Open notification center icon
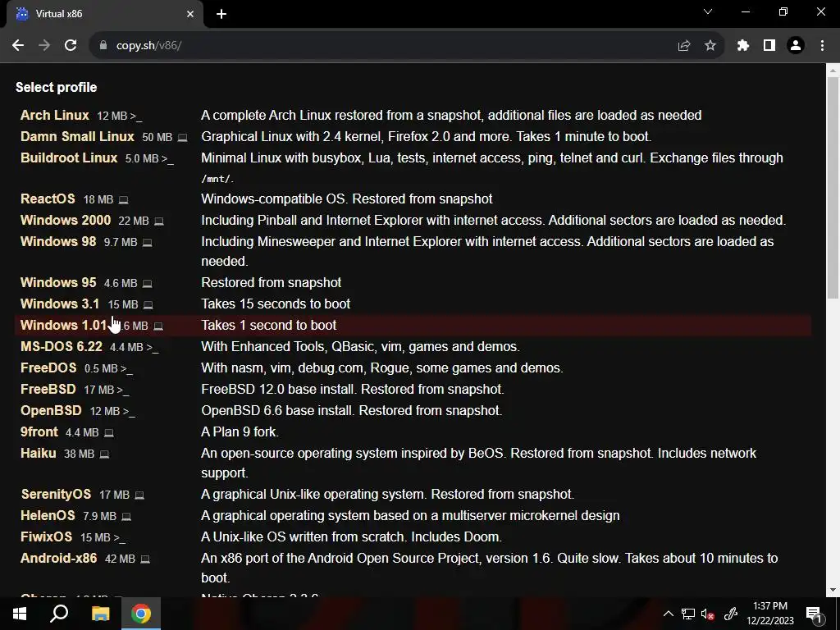Viewport: 840px width, 630px height. pos(813,614)
